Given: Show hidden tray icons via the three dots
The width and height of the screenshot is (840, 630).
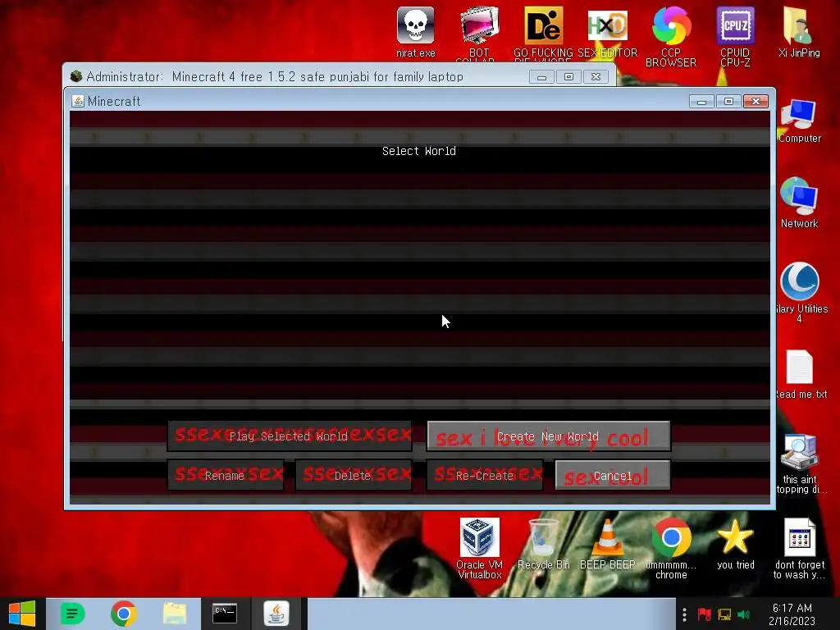Looking at the screenshot, I should (684, 614).
